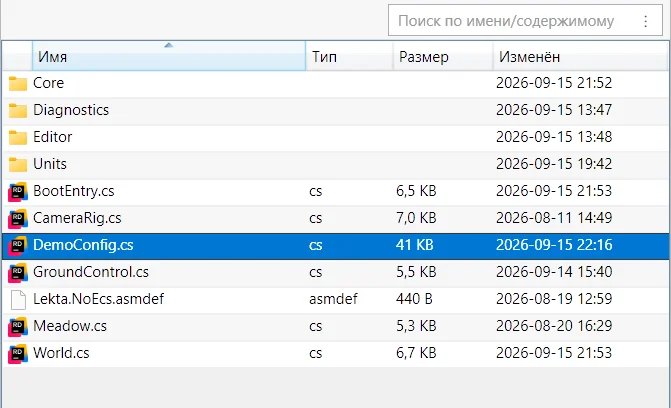
Task: Click the asmdef type cell
Action: (x=333, y=299)
